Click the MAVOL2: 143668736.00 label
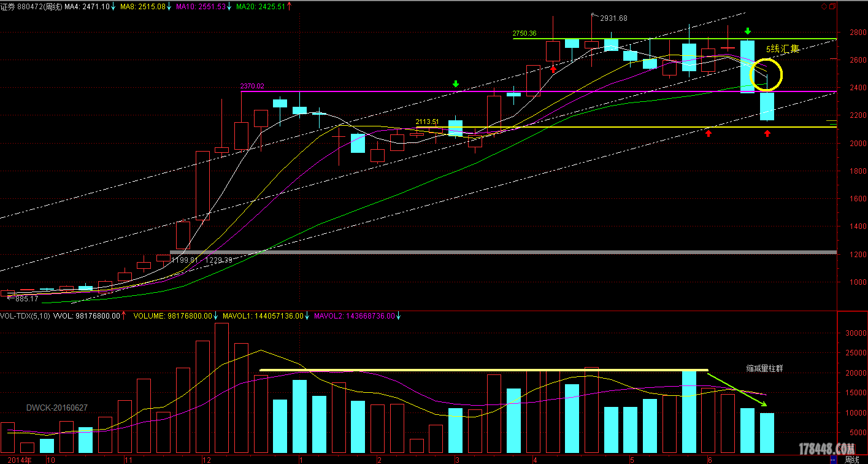The height and width of the screenshot is (464, 868). (x=354, y=316)
